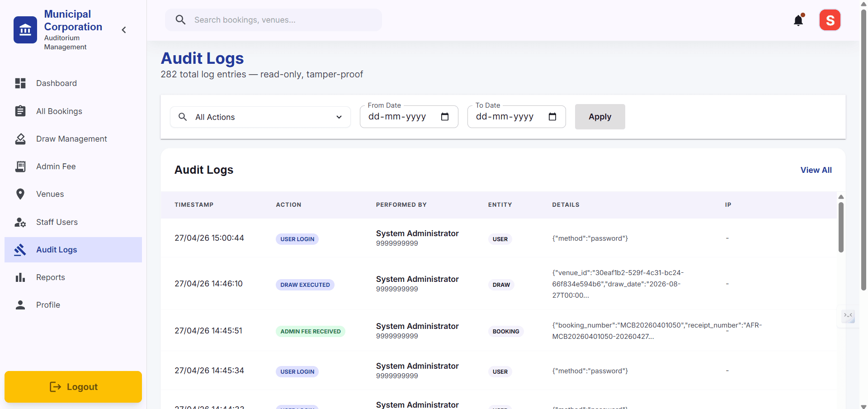Open the red S user avatar

pyautogui.click(x=830, y=20)
